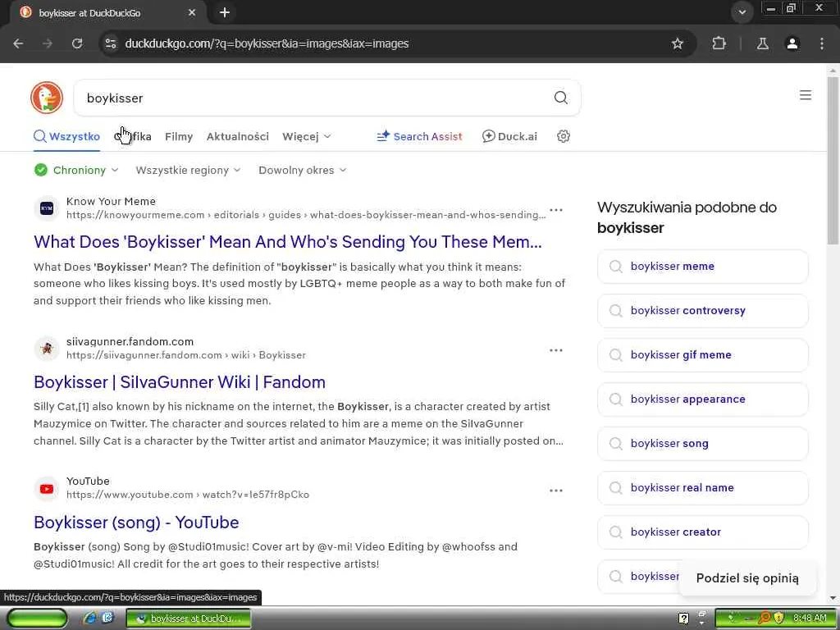Reload the page

click(x=77, y=43)
